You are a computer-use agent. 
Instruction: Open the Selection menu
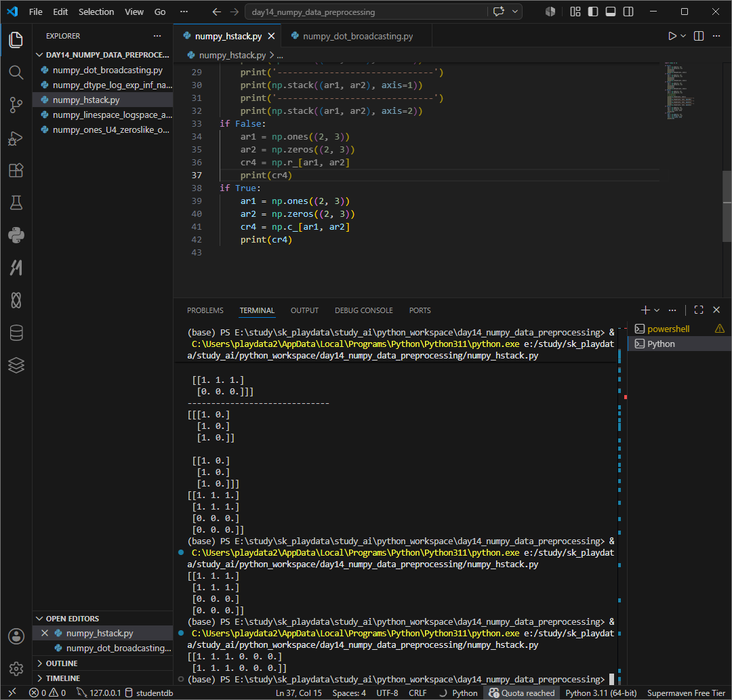[x=96, y=12]
